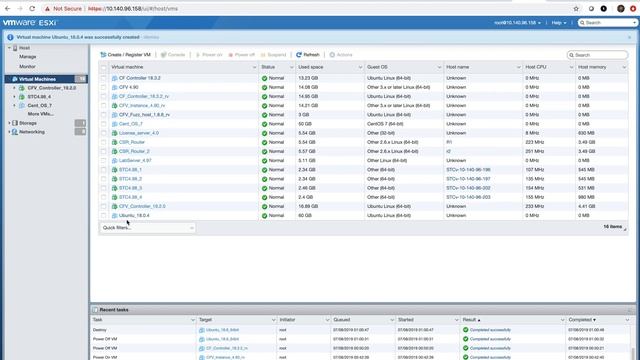Image resolution: width=640 pixels, height=360 pixels.
Task: Click More VMs... in navigator
Action: coord(40,114)
